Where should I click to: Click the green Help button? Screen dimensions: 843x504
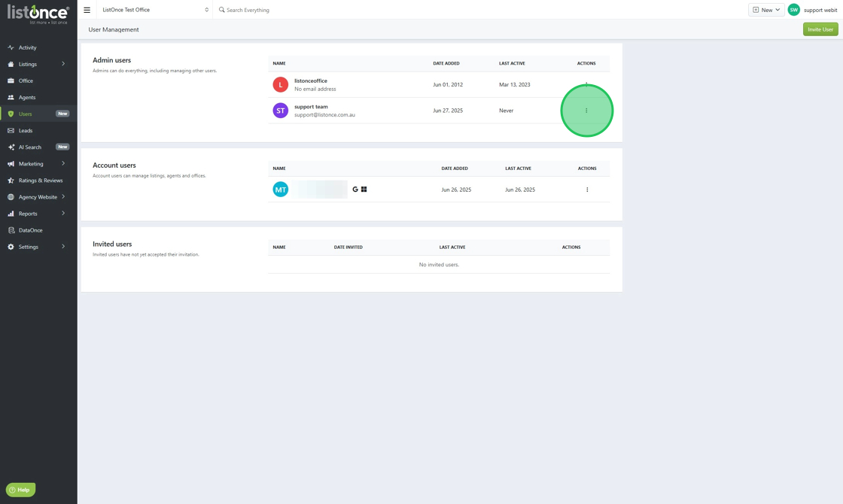[20, 490]
